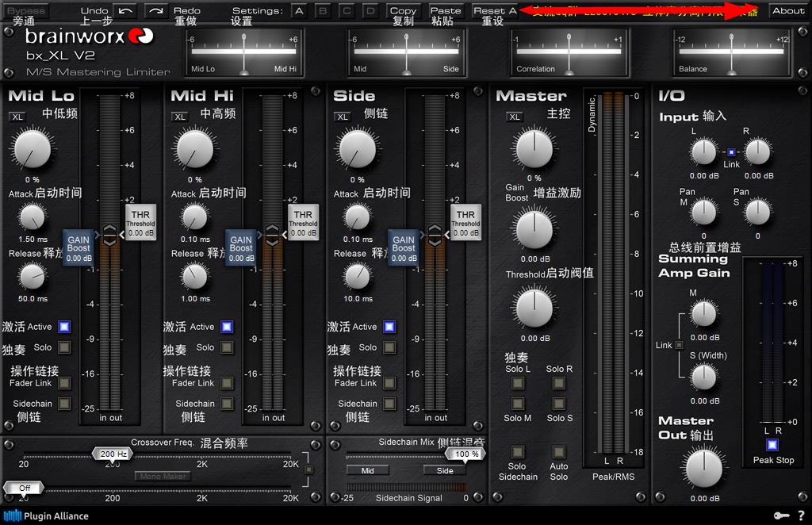Viewport: 812px width, 525px height.
Task: Enable Solo L in Master section
Action: tap(517, 382)
